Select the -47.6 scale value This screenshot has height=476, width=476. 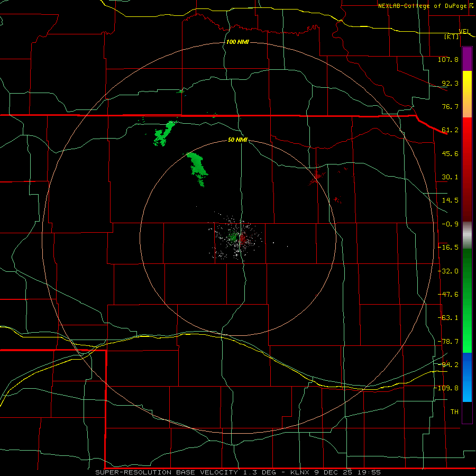(x=448, y=295)
